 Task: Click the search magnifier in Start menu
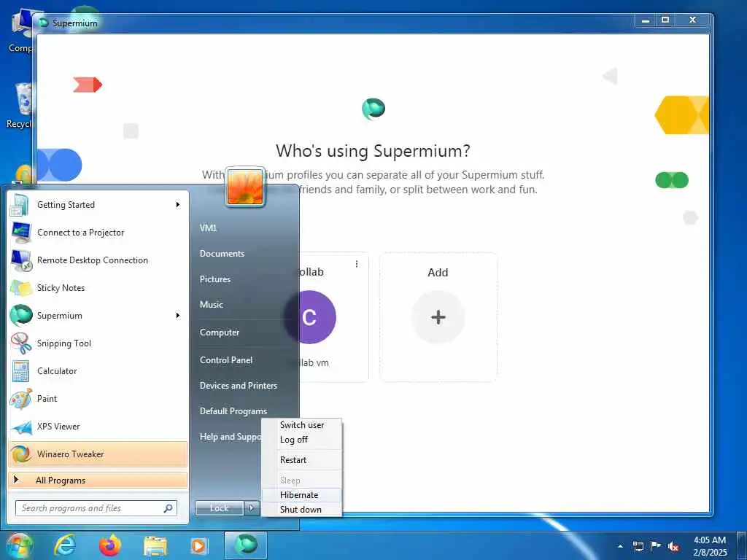tap(169, 508)
